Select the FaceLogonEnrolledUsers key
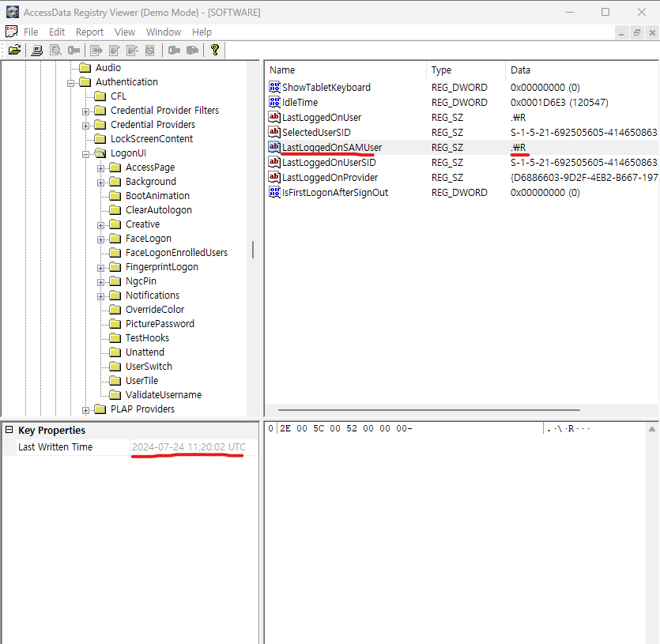This screenshot has height=644, width=660. coord(176,253)
